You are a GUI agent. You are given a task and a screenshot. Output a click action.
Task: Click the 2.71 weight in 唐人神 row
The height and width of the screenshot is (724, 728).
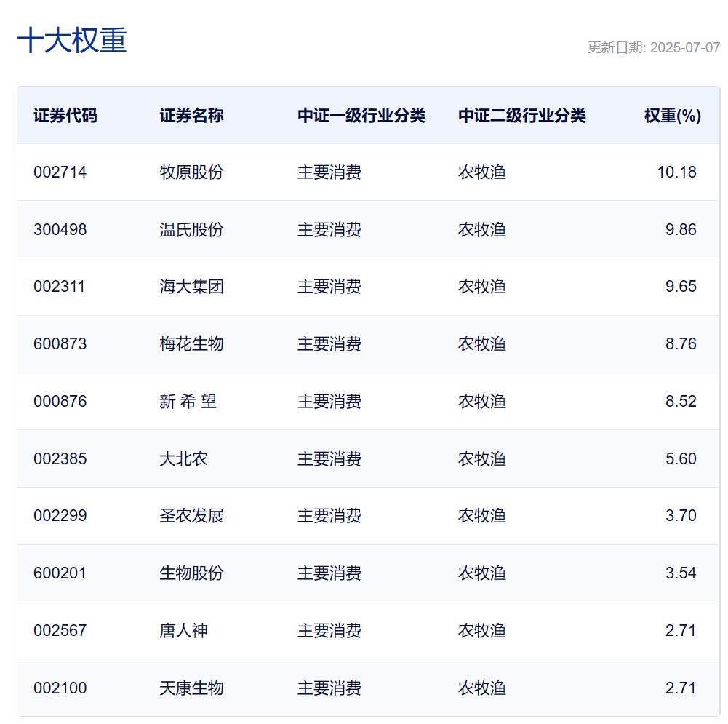click(681, 631)
